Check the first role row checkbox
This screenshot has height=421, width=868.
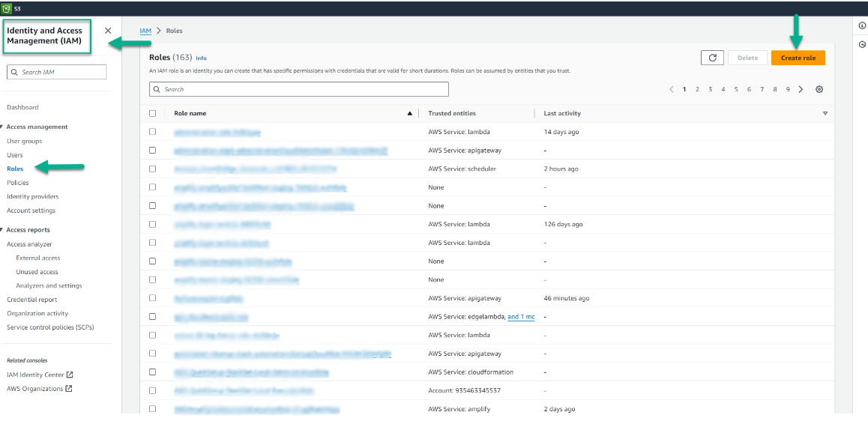[153, 132]
